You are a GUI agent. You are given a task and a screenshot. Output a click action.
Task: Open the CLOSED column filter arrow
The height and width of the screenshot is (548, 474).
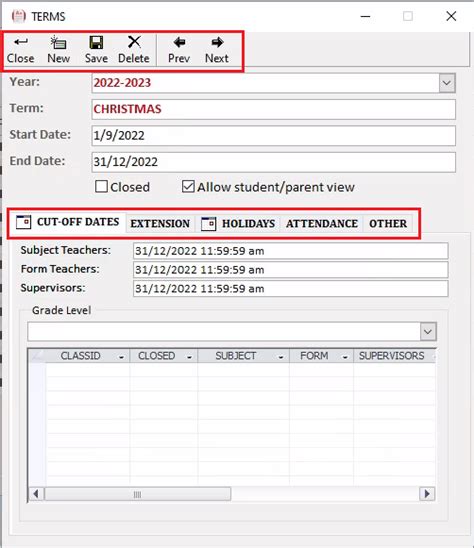pos(189,357)
